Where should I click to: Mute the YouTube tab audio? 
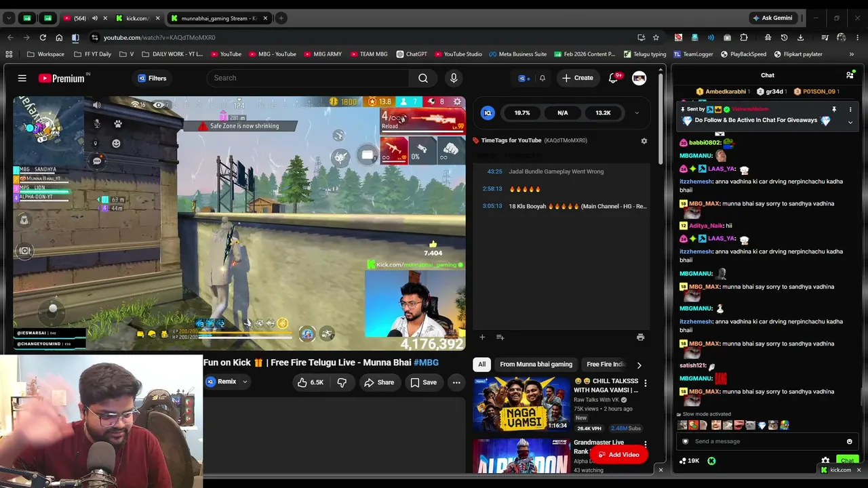[94, 18]
